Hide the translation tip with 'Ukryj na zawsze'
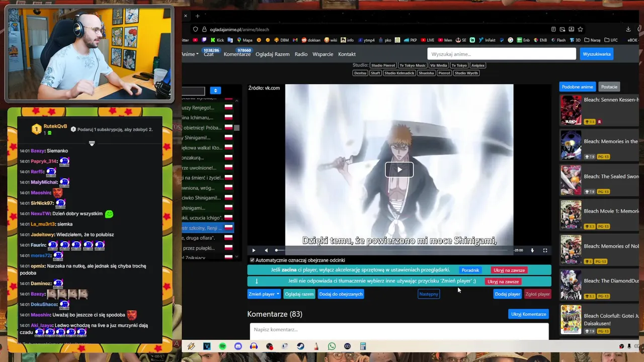The image size is (644, 362). (503, 282)
